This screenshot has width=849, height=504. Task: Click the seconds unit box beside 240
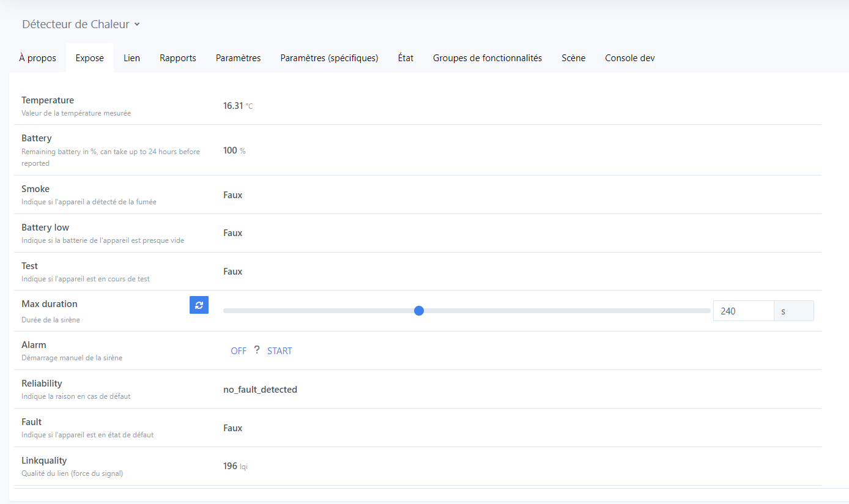793,311
